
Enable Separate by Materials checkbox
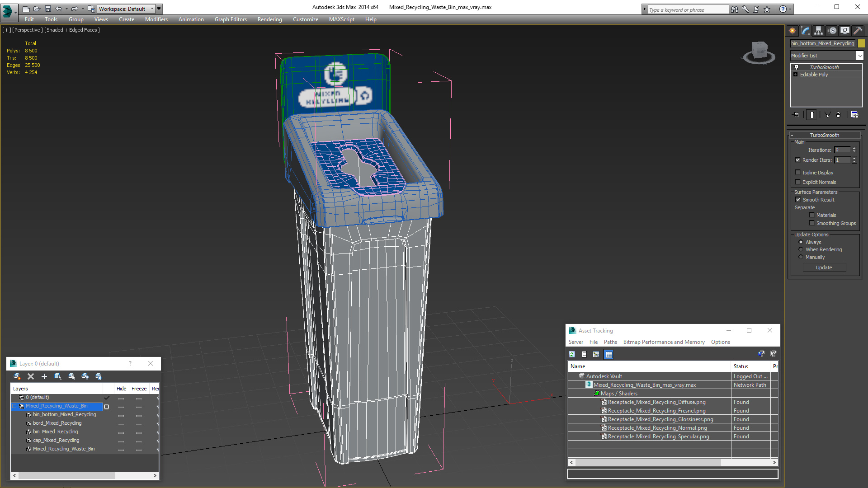pos(812,215)
